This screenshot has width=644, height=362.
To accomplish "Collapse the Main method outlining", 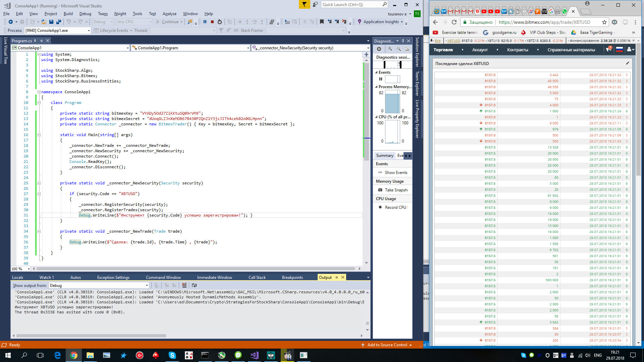I will (39, 135).
